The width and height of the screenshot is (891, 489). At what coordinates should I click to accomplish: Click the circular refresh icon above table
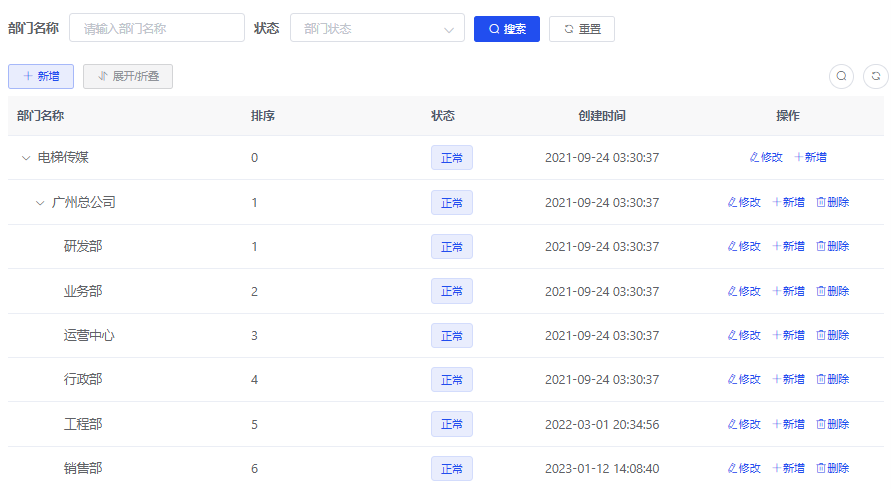click(x=876, y=76)
